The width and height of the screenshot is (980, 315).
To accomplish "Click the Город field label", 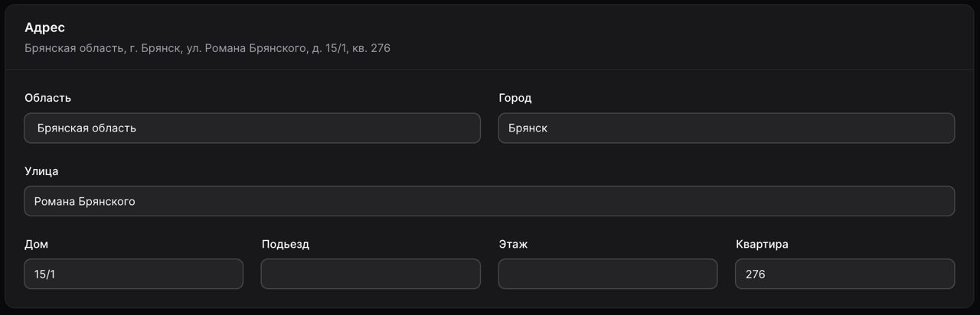I will tap(514, 98).
